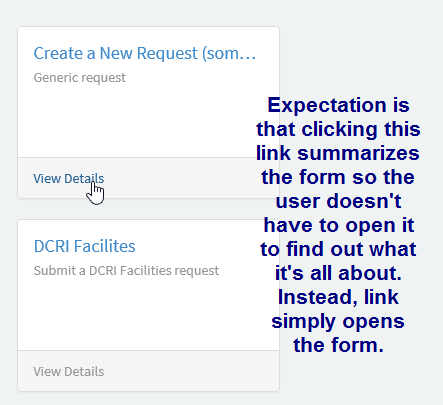Select the Generic request description text
443x405 pixels.
(80, 78)
